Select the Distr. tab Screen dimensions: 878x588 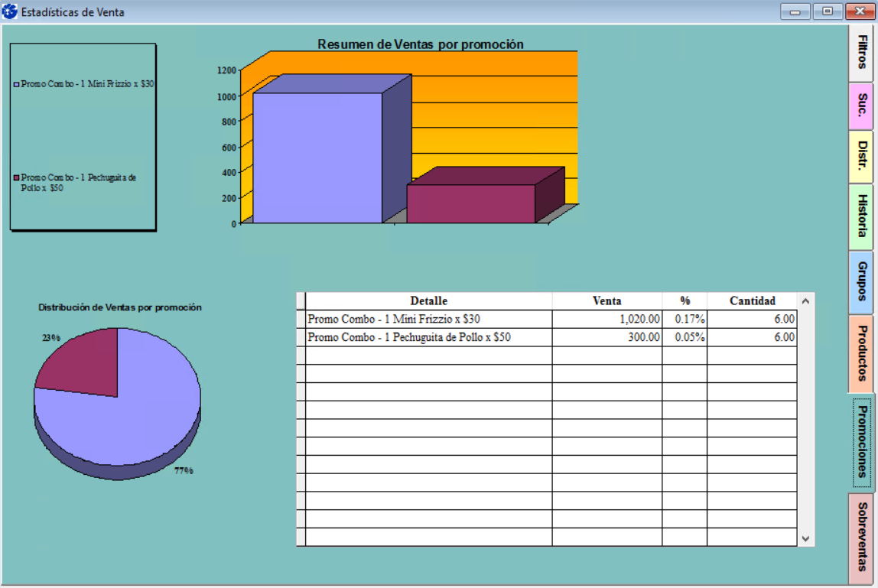pyautogui.click(x=861, y=157)
